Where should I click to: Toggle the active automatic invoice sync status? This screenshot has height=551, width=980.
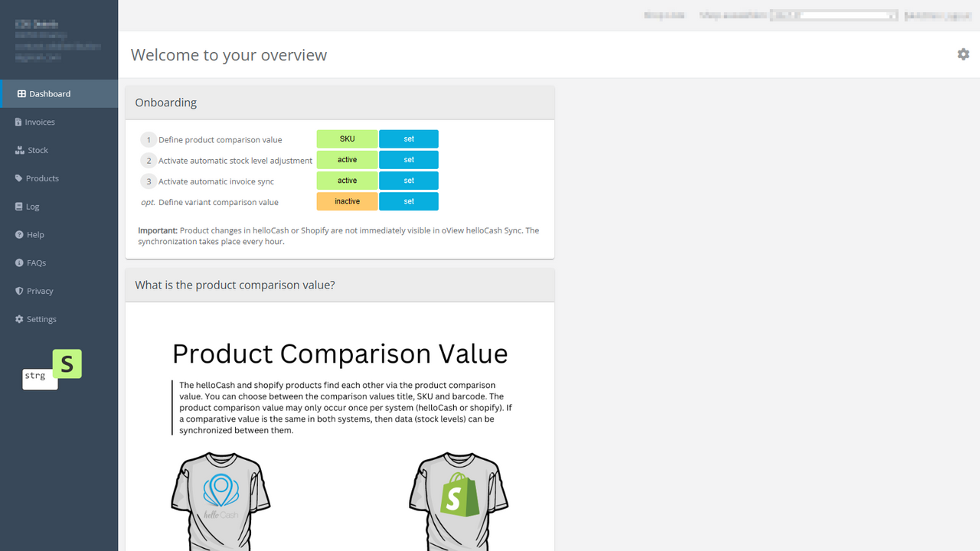tap(347, 180)
